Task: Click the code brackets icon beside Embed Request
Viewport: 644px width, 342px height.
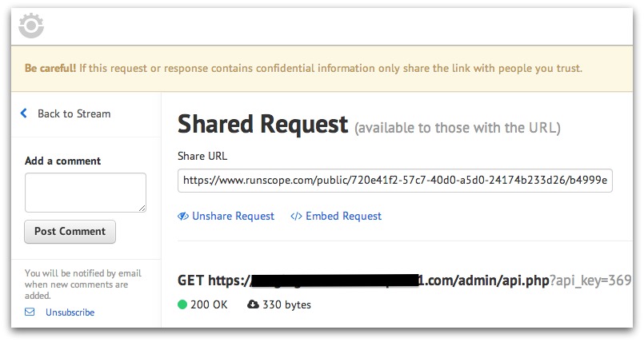Action: [296, 216]
